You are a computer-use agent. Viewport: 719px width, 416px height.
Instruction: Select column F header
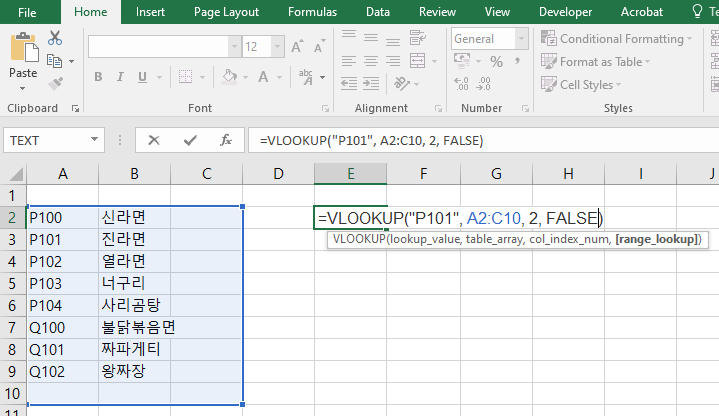(423, 174)
